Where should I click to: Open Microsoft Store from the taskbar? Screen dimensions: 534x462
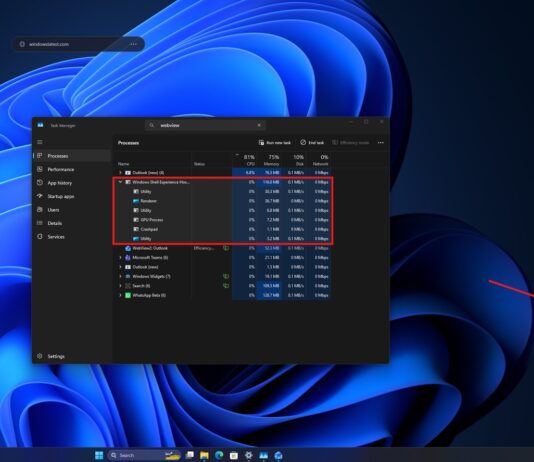[234, 455]
